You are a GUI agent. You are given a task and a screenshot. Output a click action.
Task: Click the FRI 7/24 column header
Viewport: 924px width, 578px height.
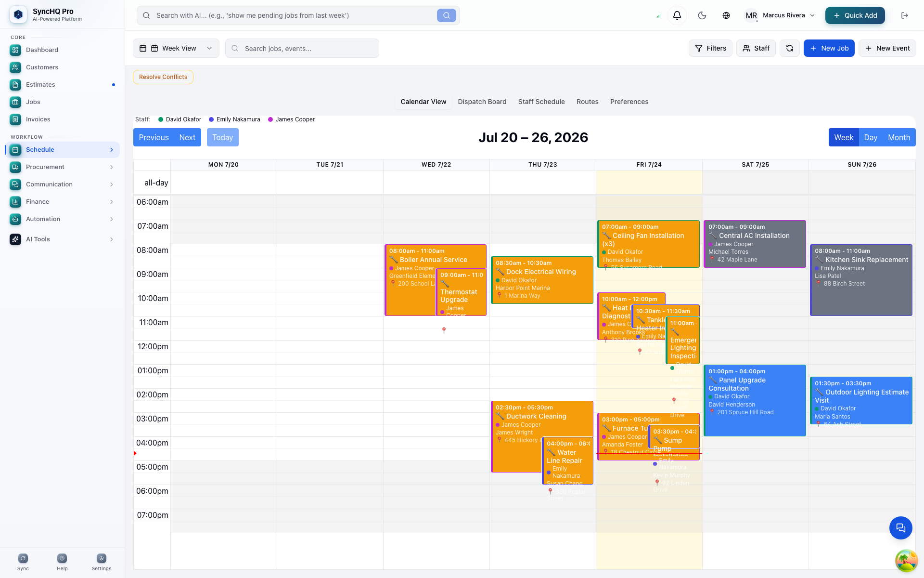[x=649, y=165]
